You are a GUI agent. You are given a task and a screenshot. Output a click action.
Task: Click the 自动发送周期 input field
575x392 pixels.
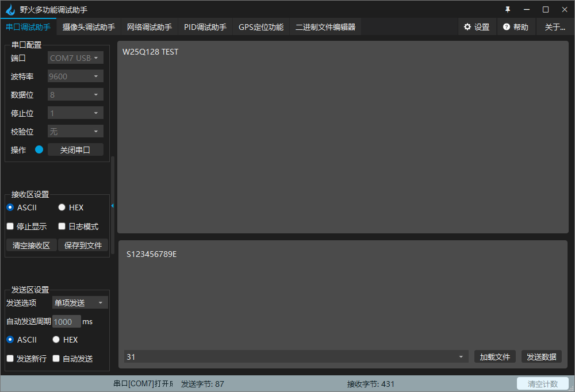click(66, 321)
